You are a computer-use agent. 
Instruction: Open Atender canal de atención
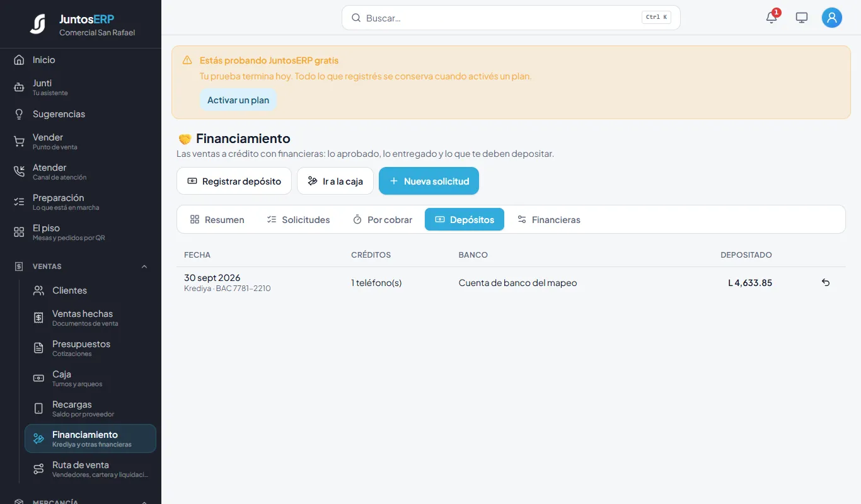(81, 171)
